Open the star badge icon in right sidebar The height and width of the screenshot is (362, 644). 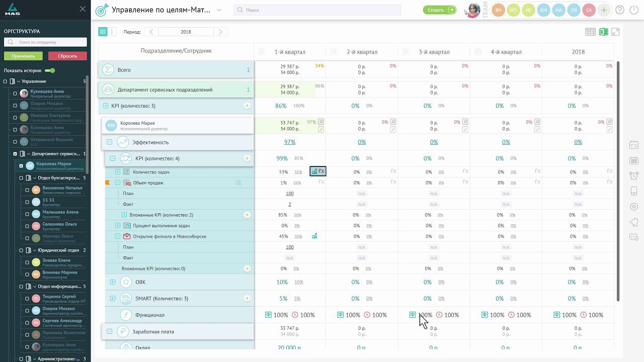pos(634,207)
